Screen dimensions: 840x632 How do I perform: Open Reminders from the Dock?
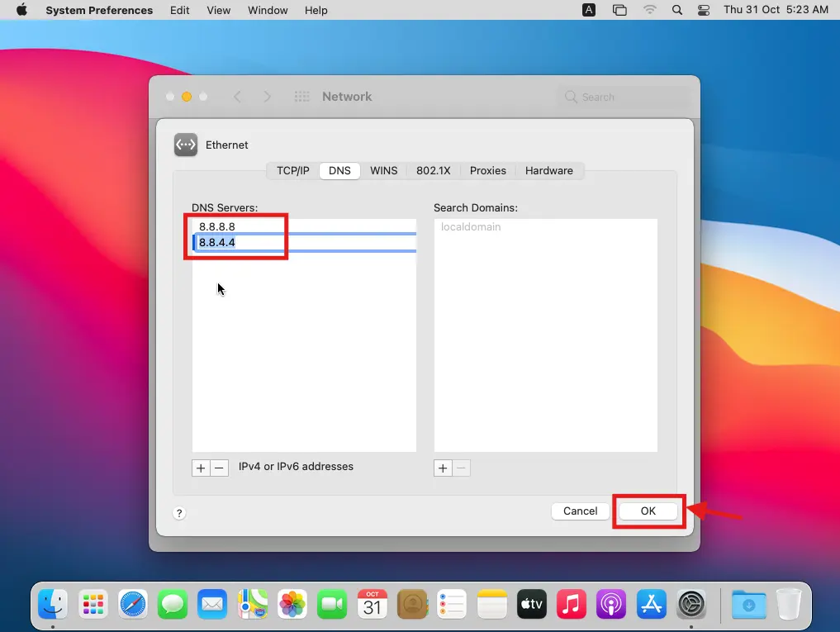[452, 604]
